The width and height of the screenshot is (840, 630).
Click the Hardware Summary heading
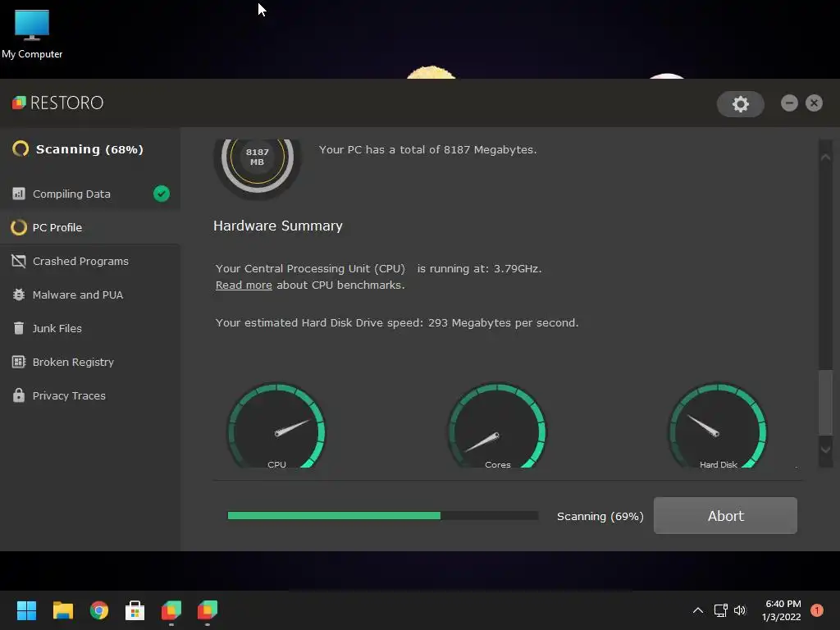(x=278, y=226)
